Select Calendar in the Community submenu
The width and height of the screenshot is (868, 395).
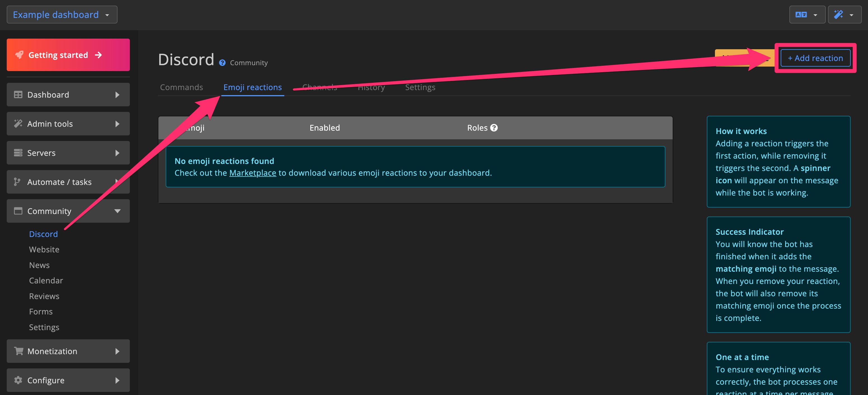coord(46,281)
